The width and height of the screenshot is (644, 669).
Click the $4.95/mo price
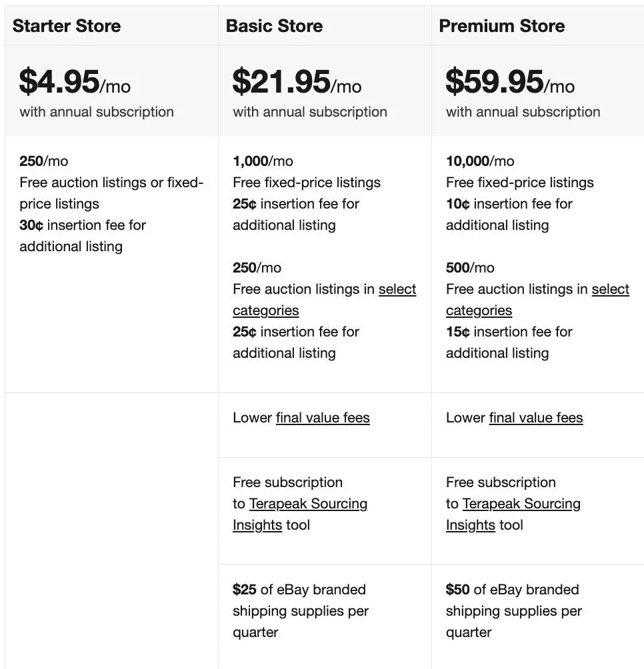click(75, 82)
